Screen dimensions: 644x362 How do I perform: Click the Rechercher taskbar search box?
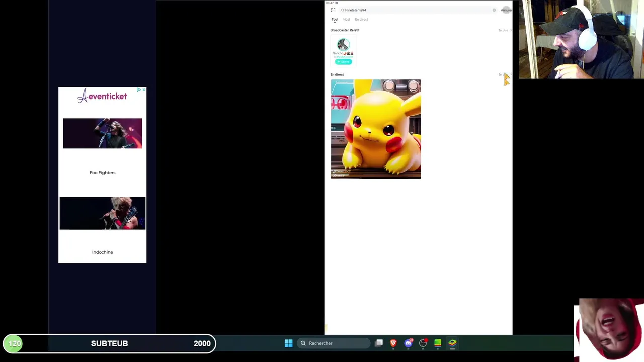(334, 343)
